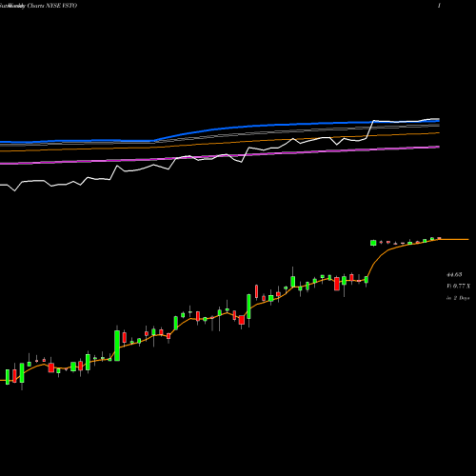The height and width of the screenshot is (476, 476).
Task: Click the 'Charts NYSE VSTO' title text
Action: point(52,6)
